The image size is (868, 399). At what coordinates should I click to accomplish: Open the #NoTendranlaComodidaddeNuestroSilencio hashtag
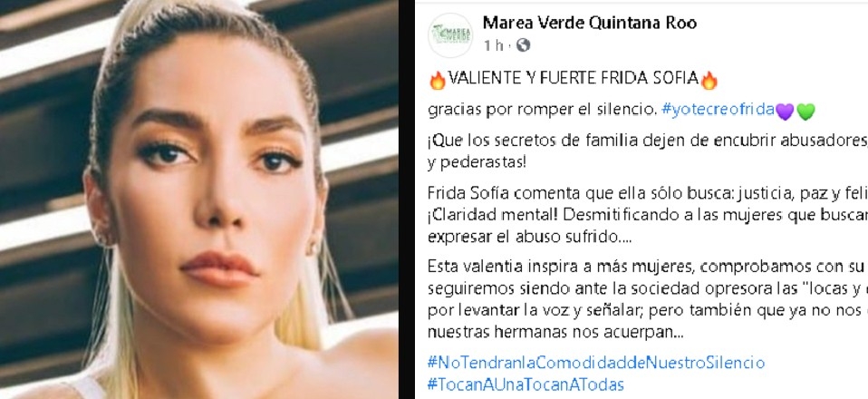pyautogui.click(x=595, y=363)
